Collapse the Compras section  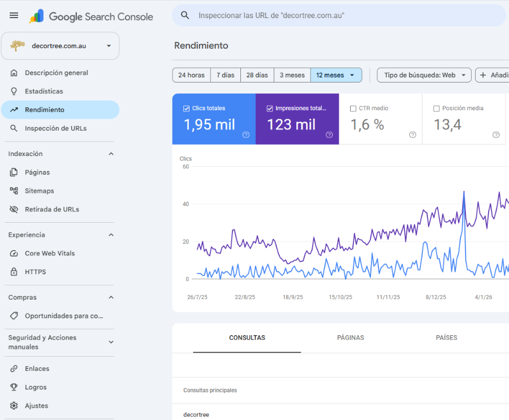point(111,297)
